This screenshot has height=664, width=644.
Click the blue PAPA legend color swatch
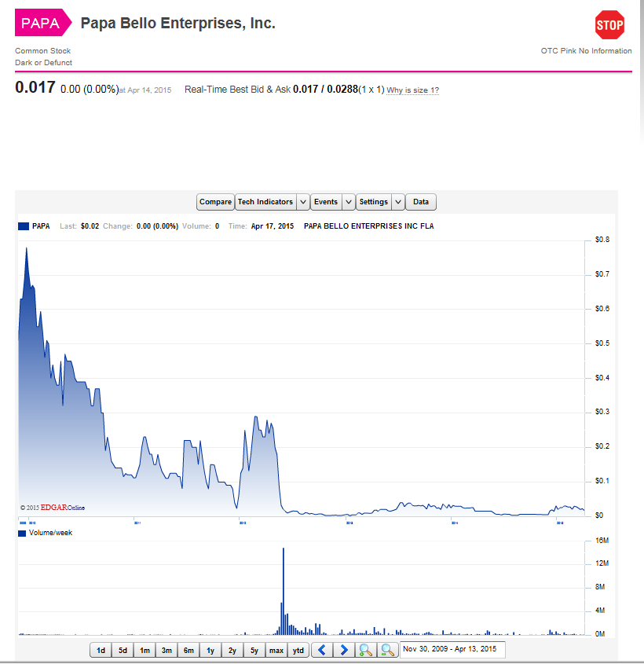(x=23, y=226)
